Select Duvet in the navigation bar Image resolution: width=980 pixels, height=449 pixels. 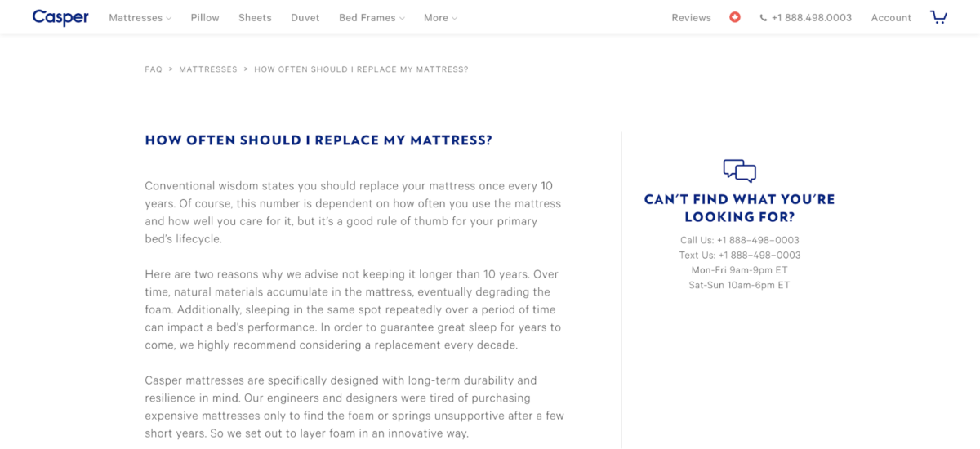coord(305,18)
